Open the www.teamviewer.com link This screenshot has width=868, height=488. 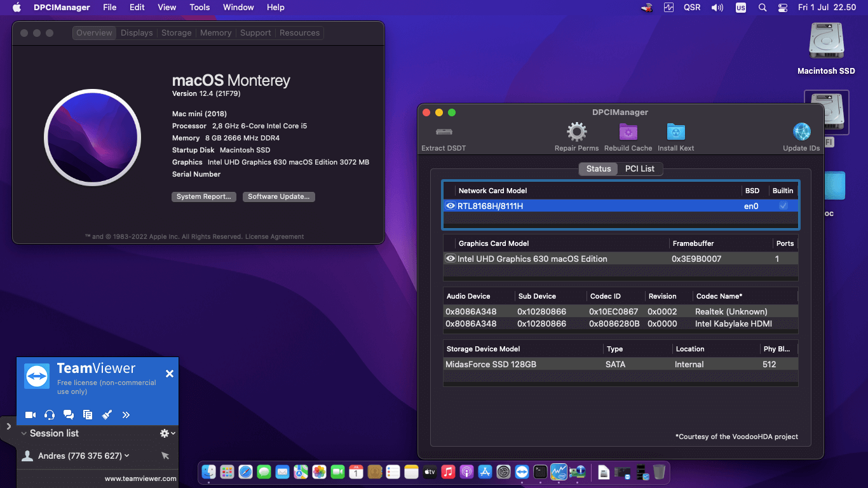[x=140, y=478]
